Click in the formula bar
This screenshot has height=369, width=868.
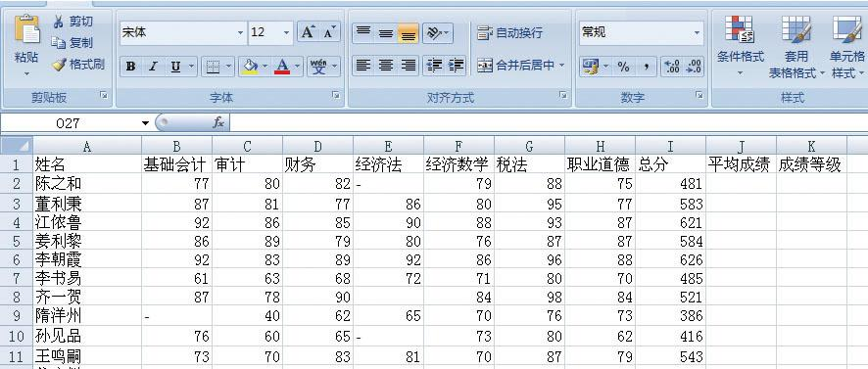pyautogui.click(x=548, y=122)
